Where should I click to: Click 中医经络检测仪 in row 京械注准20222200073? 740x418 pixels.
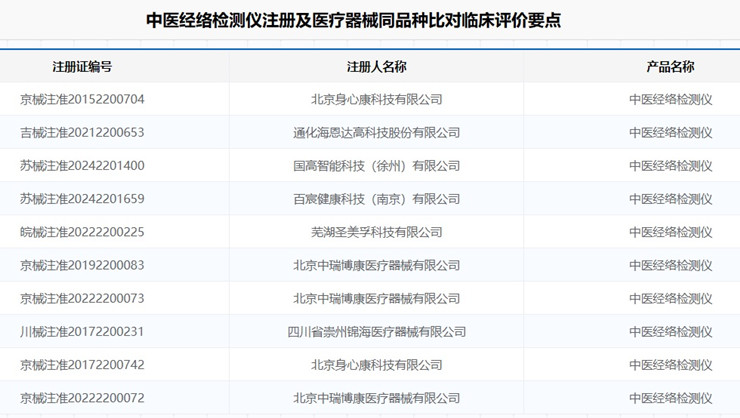click(671, 298)
